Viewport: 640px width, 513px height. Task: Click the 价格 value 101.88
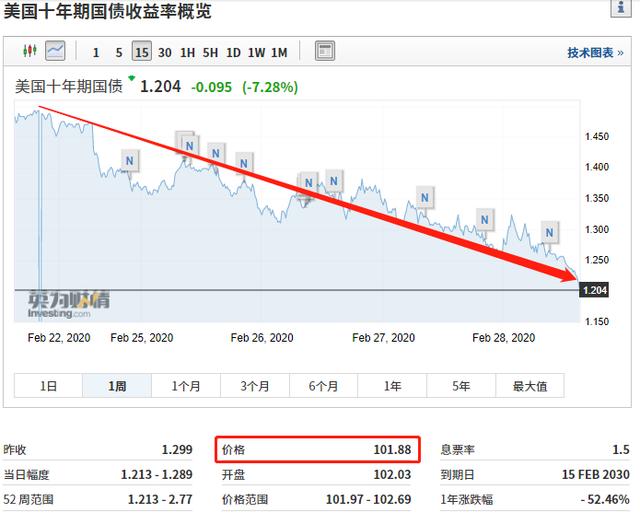(392, 449)
